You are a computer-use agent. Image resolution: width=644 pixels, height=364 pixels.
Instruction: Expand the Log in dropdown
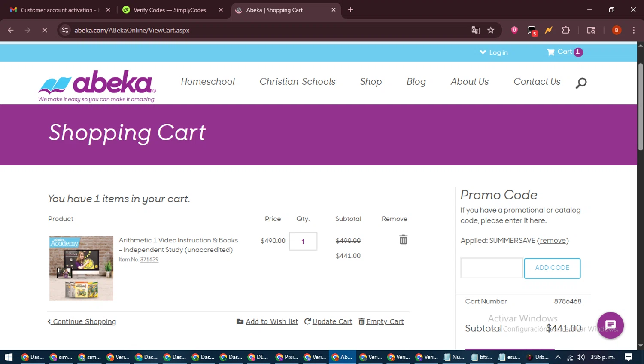[494, 52]
